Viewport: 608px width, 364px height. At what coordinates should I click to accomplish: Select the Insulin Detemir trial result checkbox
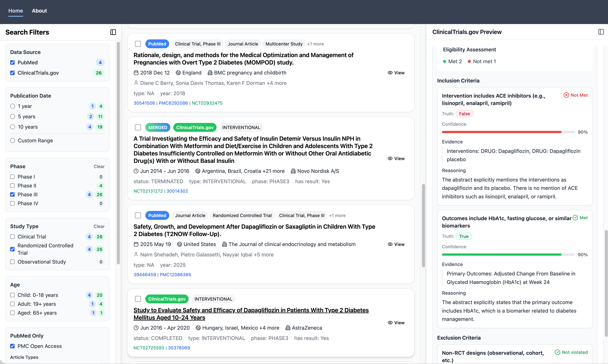coord(138,128)
